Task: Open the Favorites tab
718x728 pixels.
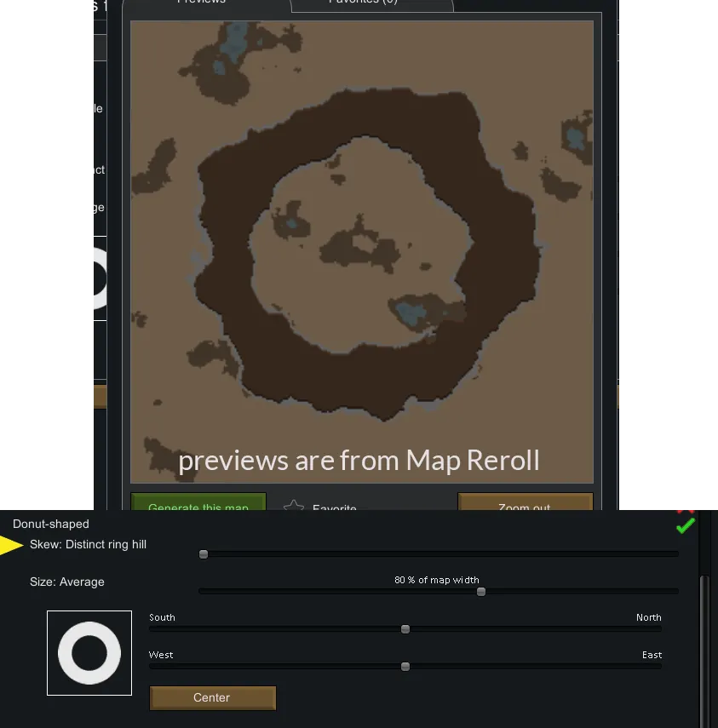Action: (363, 3)
